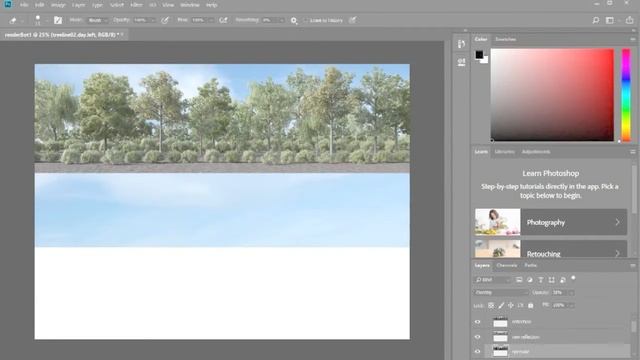Filter for shape layers icon
This screenshot has height=360, width=640.
coord(551,280)
